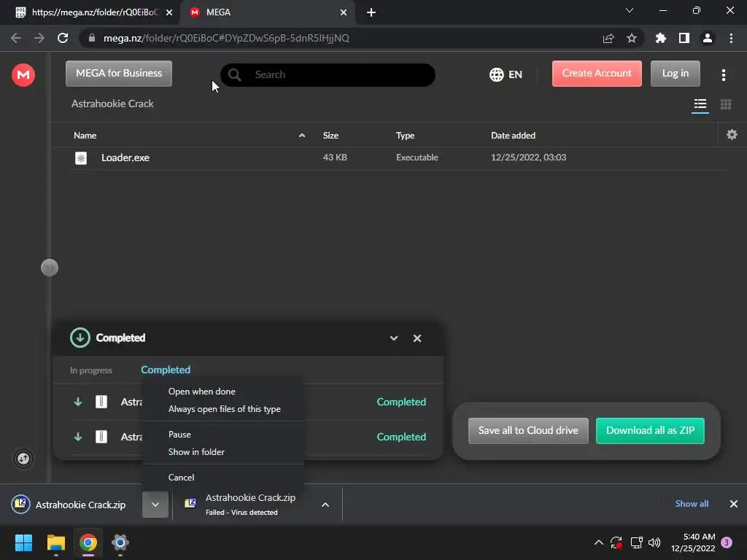The width and height of the screenshot is (747, 560).
Task: Open the Chrome three-dot menu
Action: (731, 38)
